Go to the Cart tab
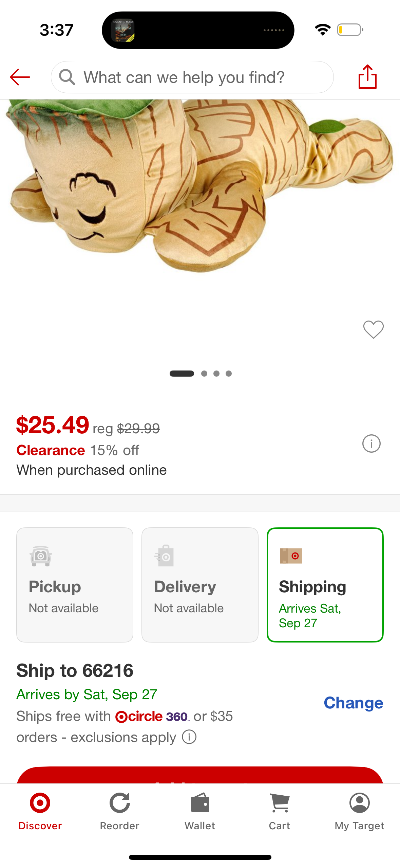The image size is (400, 868). 280,811
